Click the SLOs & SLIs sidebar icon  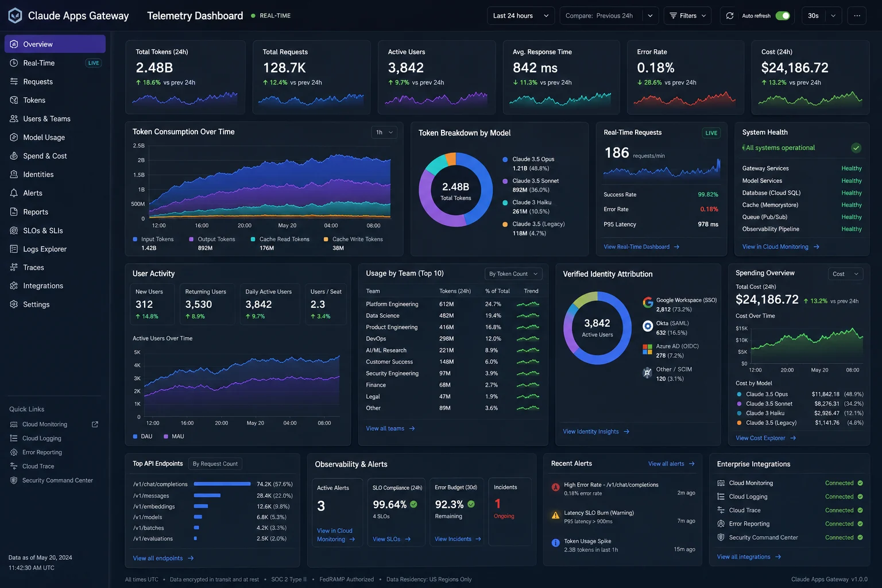click(14, 230)
